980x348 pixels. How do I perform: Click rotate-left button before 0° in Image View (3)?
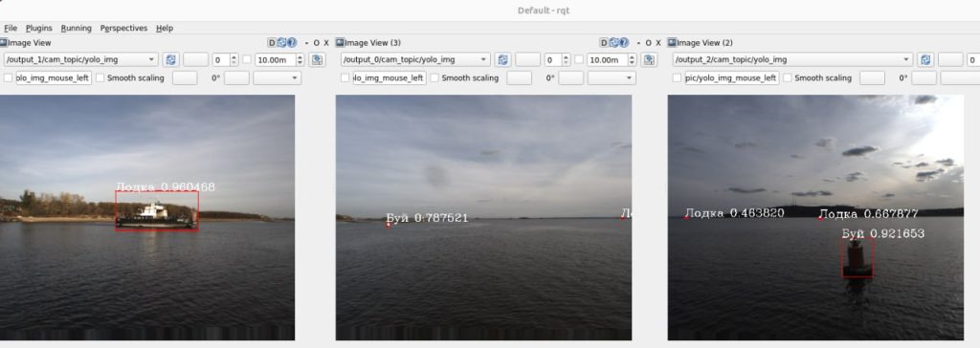(519, 78)
